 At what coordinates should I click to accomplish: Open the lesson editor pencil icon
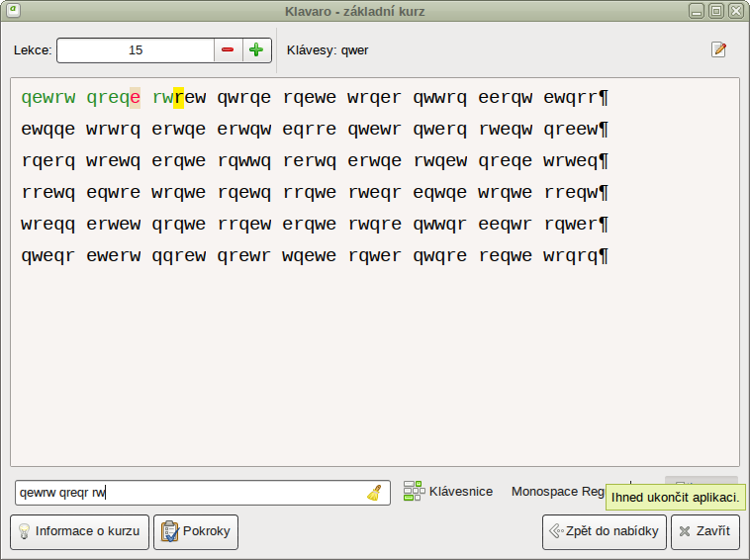click(x=718, y=49)
